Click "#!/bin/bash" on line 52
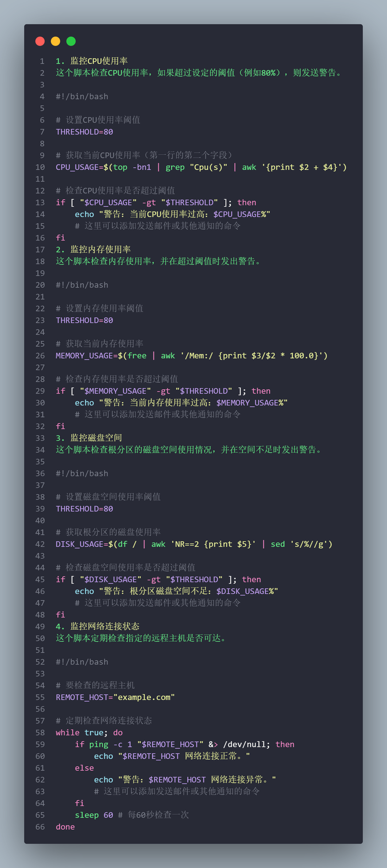The height and width of the screenshot is (868, 387). pos(82,662)
